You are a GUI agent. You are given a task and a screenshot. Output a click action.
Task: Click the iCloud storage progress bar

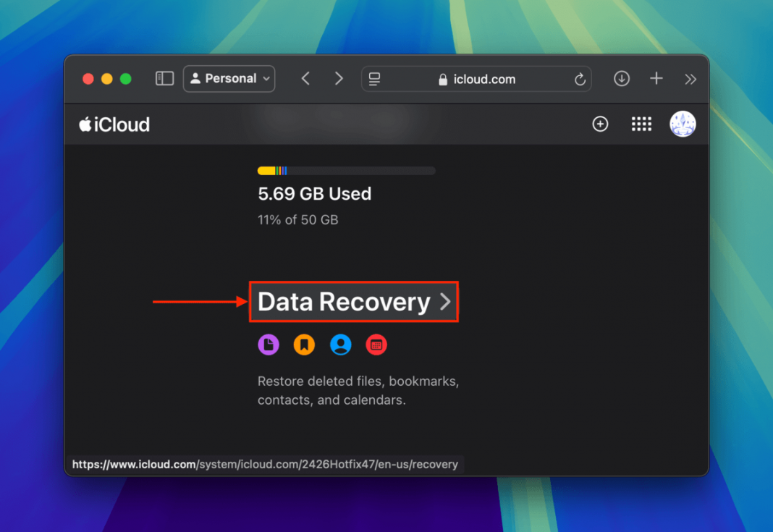click(x=346, y=170)
